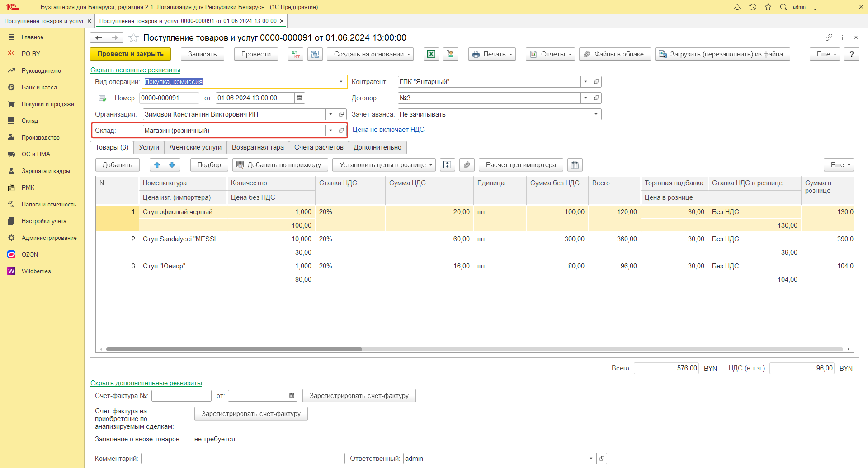868x468 pixels.
Task: Click Файлы в облаке button
Action: 615,54
